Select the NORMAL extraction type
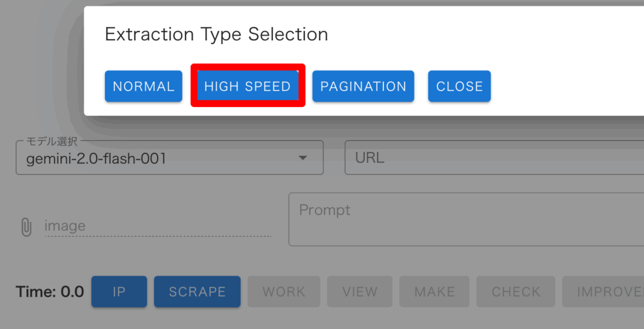The image size is (644, 329). point(143,86)
